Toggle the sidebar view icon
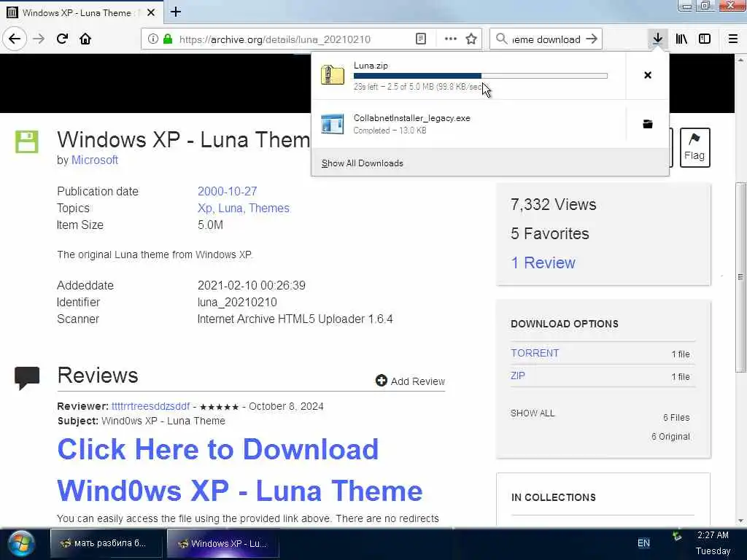Viewport: 747px width, 560px height. click(x=705, y=39)
